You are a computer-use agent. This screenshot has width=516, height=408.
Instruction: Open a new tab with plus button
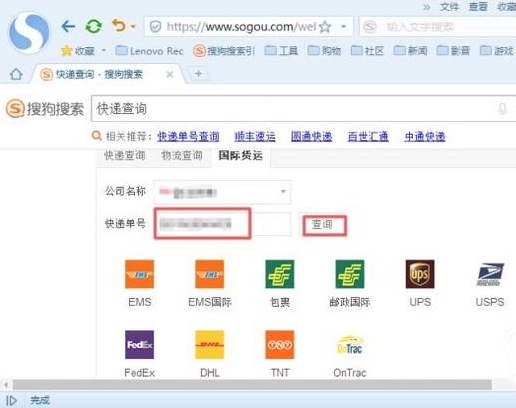pyautogui.click(x=198, y=74)
